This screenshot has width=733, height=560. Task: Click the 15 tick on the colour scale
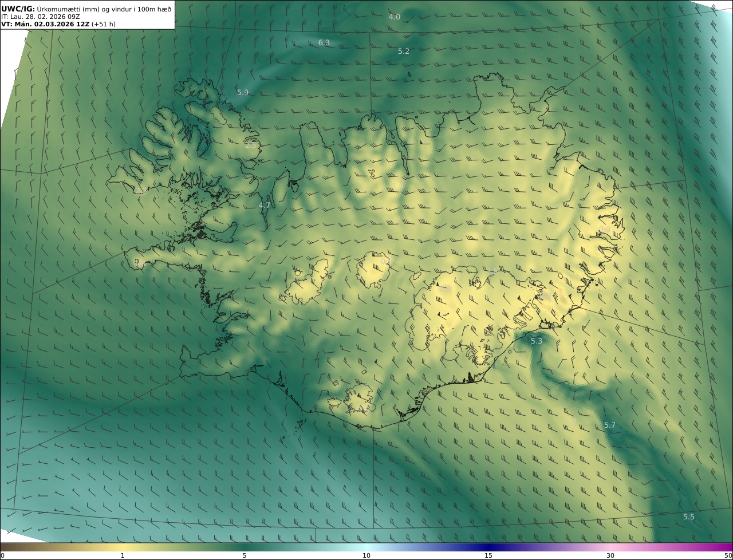point(488,555)
